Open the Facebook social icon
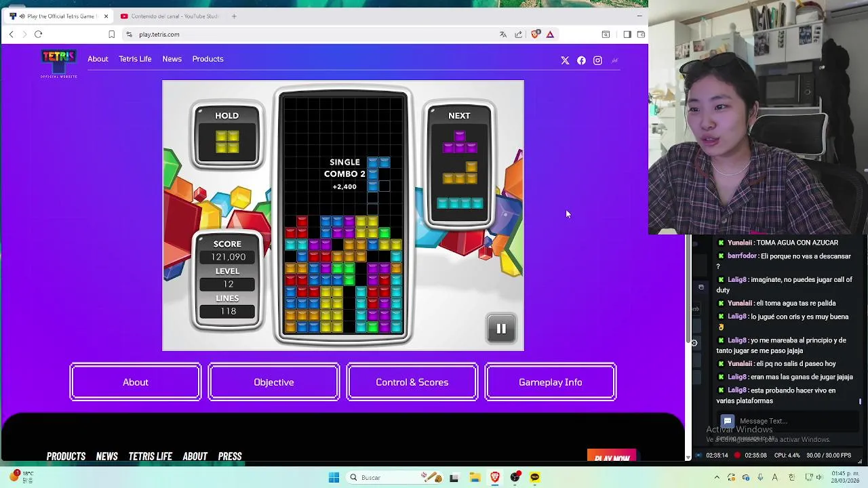The width and height of the screenshot is (868, 488). 581,60
